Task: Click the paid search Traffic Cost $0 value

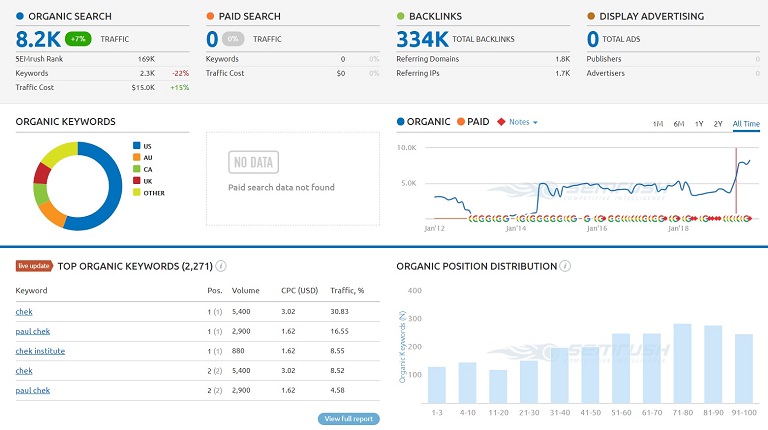Action: pyautogui.click(x=341, y=73)
